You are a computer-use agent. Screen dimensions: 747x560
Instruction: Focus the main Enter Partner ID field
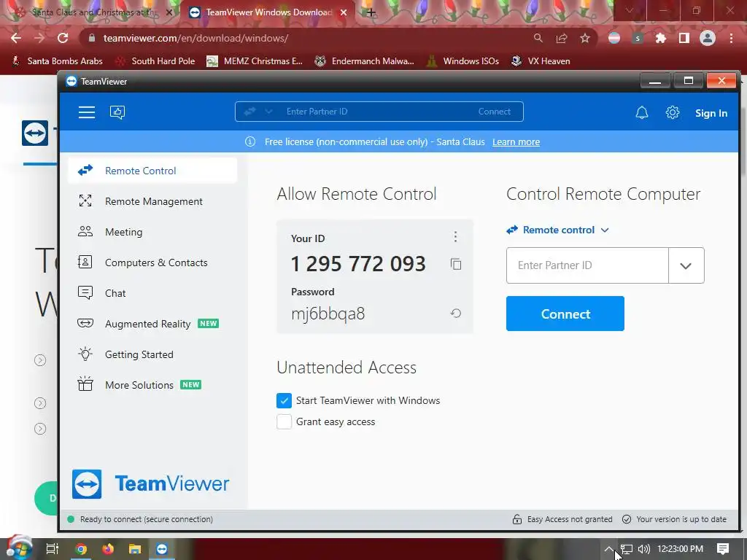click(587, 265)
